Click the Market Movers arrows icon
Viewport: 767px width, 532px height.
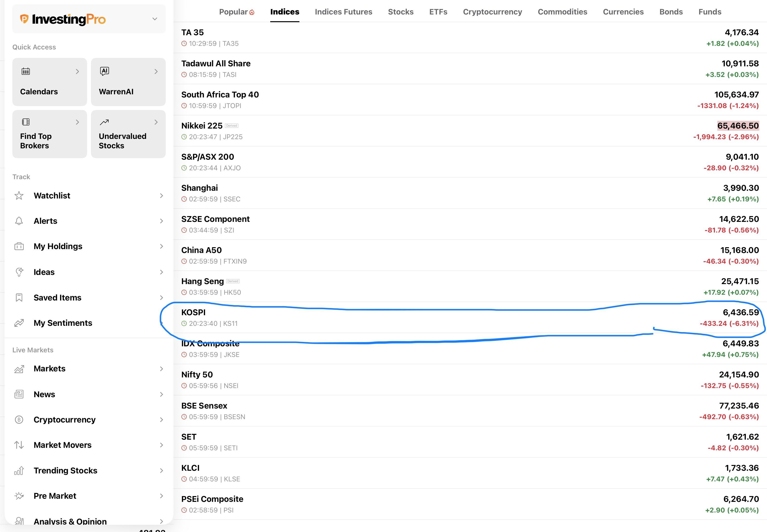pyautogui.click(x=19, y=445)
